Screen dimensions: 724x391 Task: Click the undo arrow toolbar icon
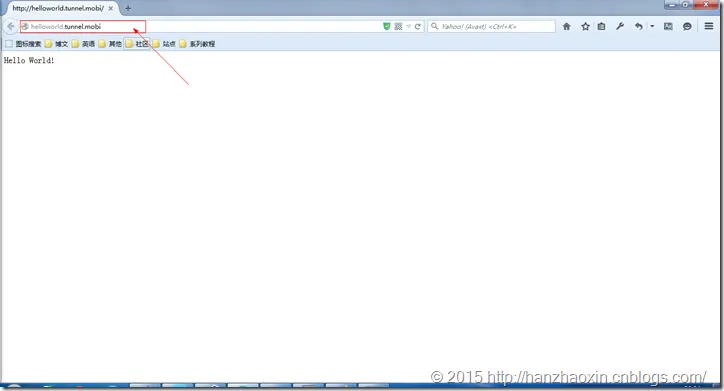(639, 26)
